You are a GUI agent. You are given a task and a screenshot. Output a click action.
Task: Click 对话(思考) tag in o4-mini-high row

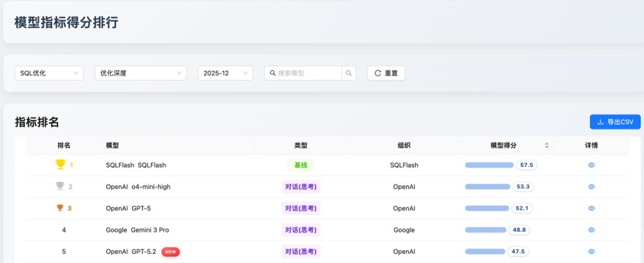301,187
